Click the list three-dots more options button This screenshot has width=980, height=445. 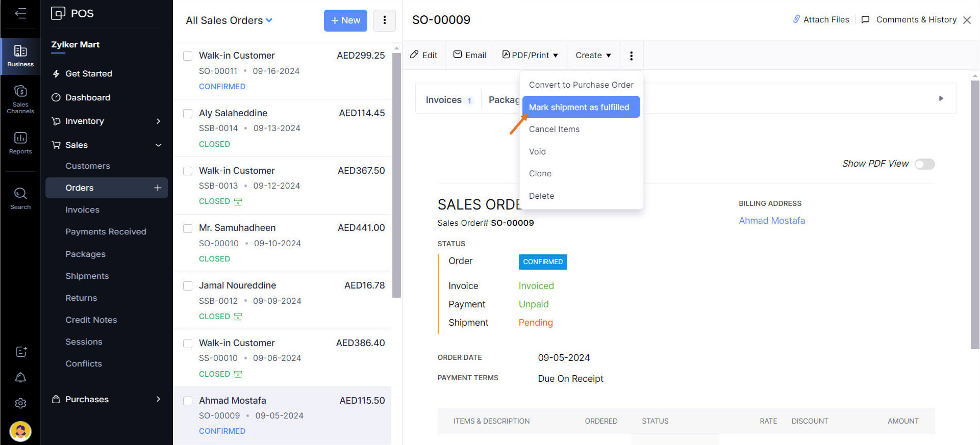coord(384,20)
